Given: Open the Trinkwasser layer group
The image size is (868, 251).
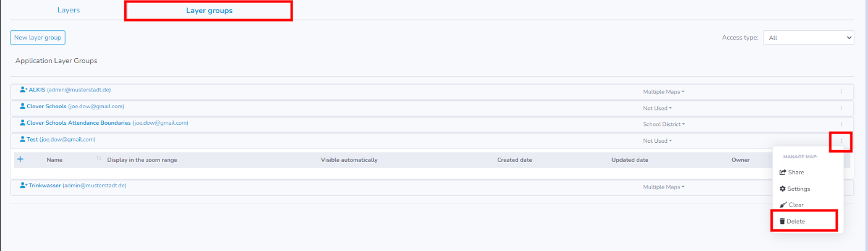Looking at the screenshot, I should tap(45, 185).
